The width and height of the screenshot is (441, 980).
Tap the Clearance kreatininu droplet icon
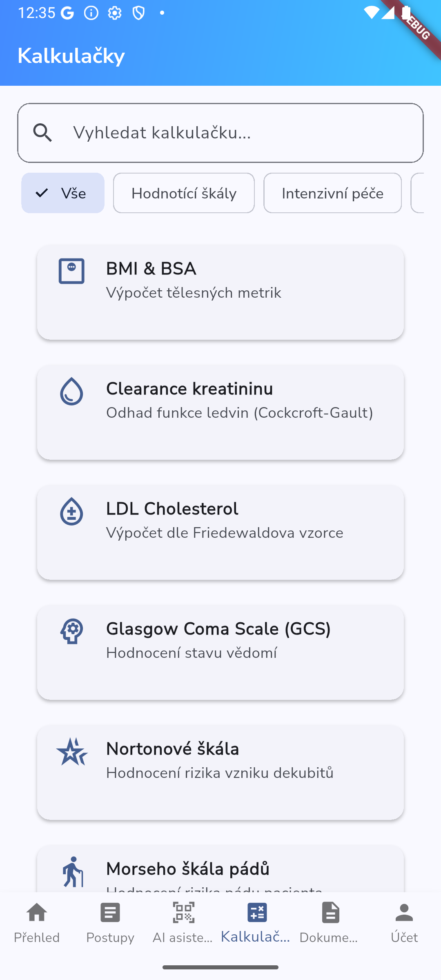point(71,391)
